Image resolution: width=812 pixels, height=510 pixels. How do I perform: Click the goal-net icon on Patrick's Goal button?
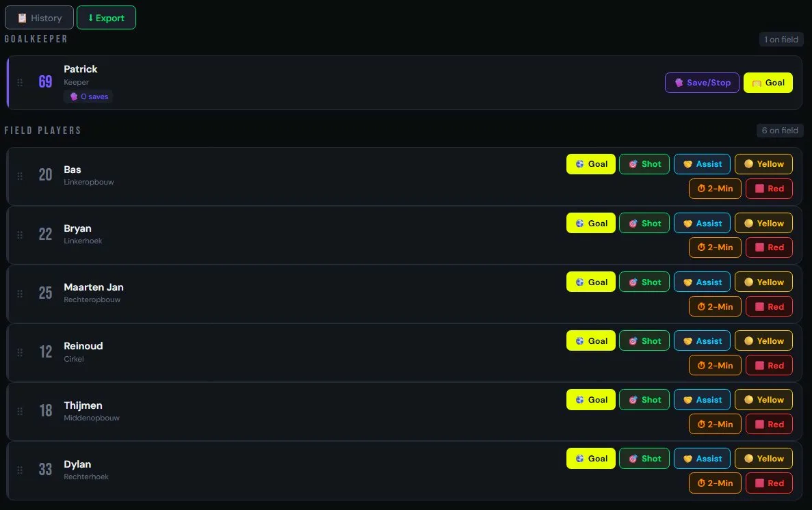pyautogui.click(x=757, y=82)
